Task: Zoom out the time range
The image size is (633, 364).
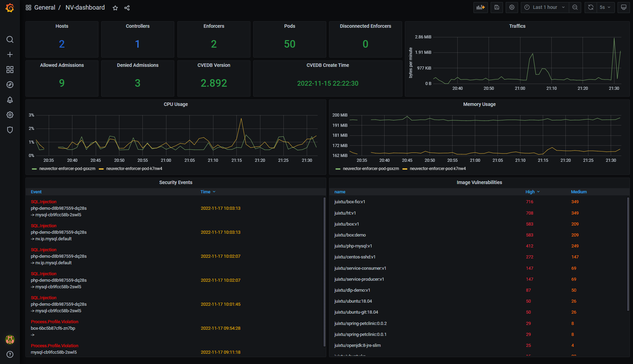Action: click(x=575, y=7)
